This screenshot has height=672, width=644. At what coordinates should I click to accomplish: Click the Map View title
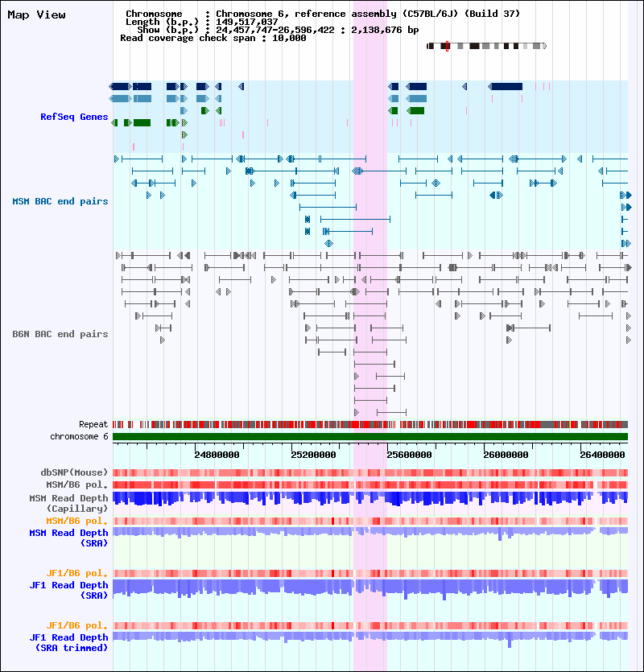37,15
